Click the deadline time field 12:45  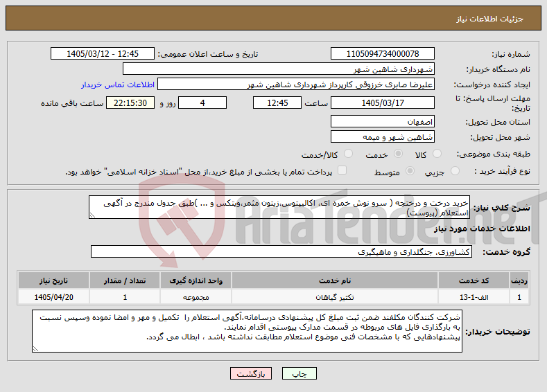click(x=277, y=103)
